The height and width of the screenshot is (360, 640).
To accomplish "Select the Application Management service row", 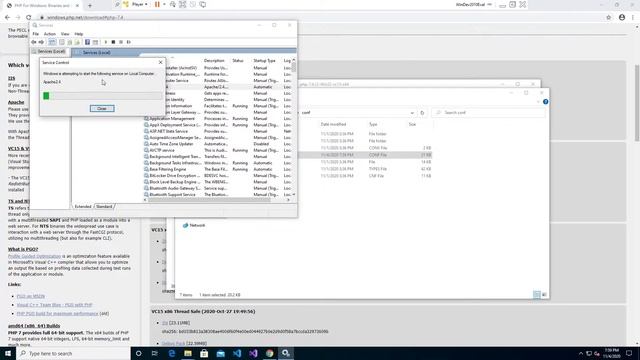I will tap(218, 119).
